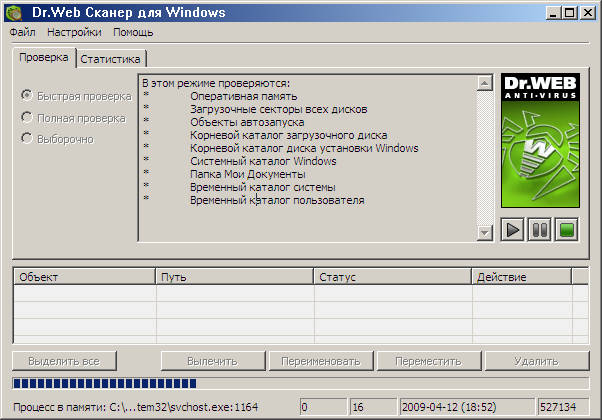This screenshot has height=420, width=602.
Task: Sort by the Действие column header
Action: tap(522, 277)
